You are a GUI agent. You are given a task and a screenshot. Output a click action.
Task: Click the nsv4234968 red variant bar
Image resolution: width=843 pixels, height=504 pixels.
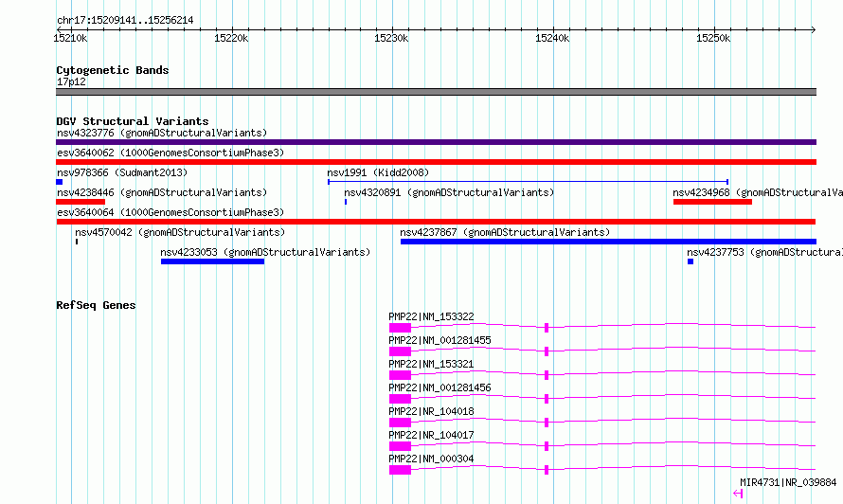pyautogui.click(x=712, y=202)
